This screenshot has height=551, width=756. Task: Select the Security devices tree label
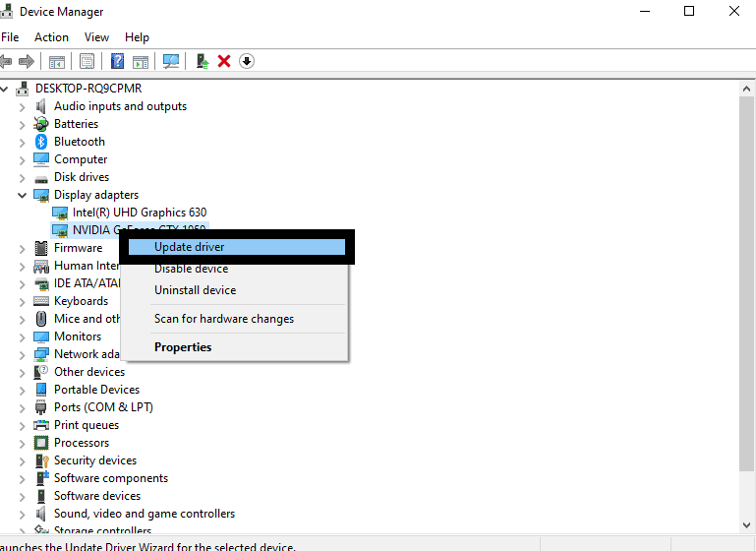coord(95,460)
